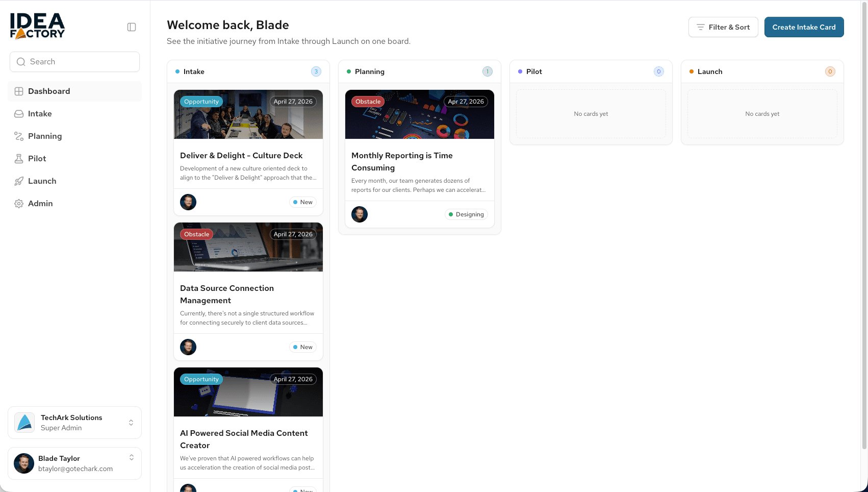Click the Idea Factory logo
This screenshot has height=492, width=868.
[x=37, y=27]
